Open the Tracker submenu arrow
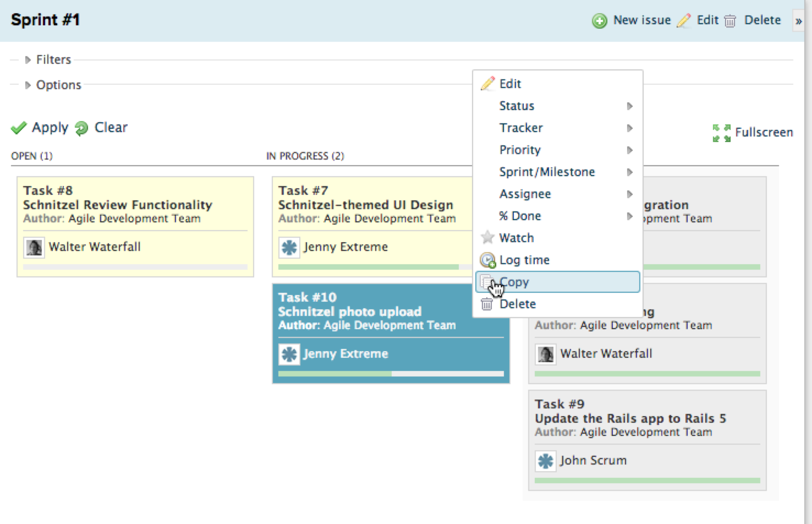Viewport: 812px width, 524px height. (x=630, y=128)
